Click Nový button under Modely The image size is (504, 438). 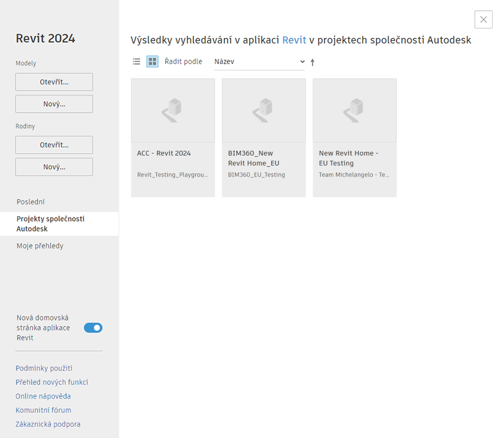54,104
